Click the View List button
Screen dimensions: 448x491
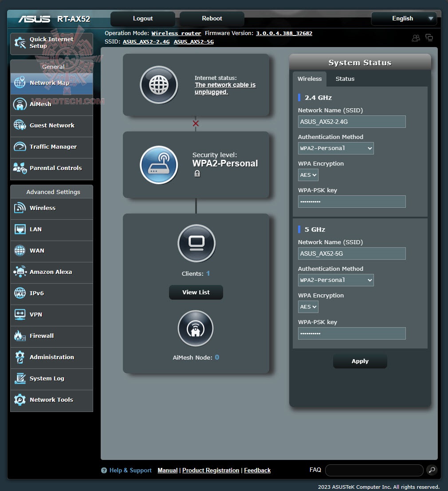[196, 292]
